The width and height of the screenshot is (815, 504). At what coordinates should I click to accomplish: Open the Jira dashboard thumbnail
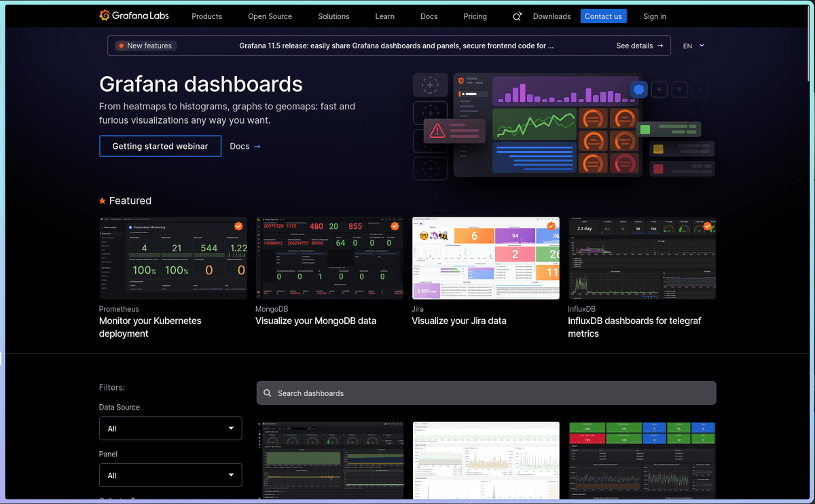[x=486, y=258]
